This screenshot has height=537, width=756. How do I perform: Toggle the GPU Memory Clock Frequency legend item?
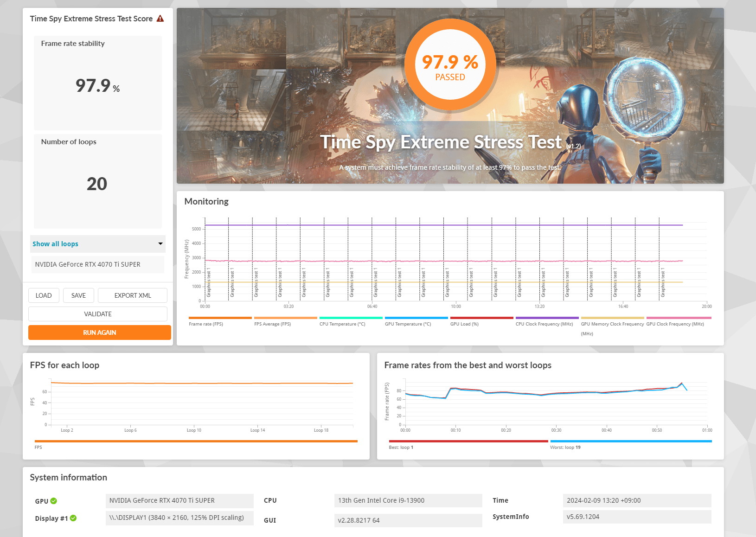pyautogui.click(x=613, y=326)
